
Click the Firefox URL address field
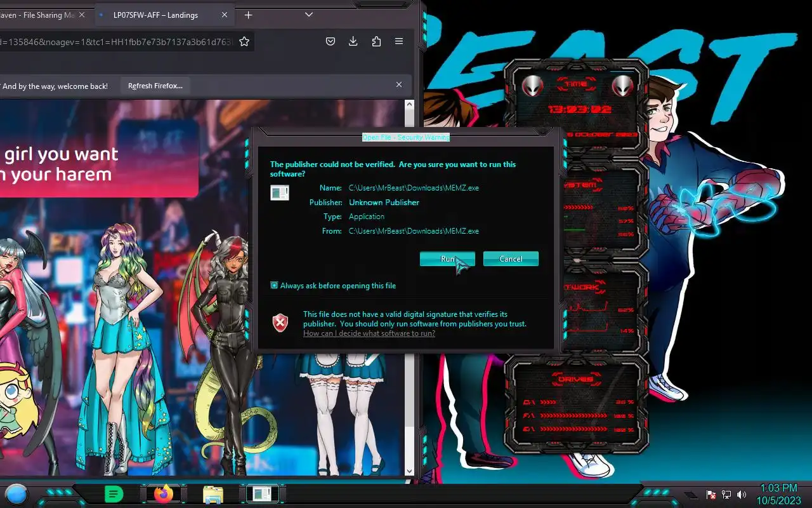117,42
